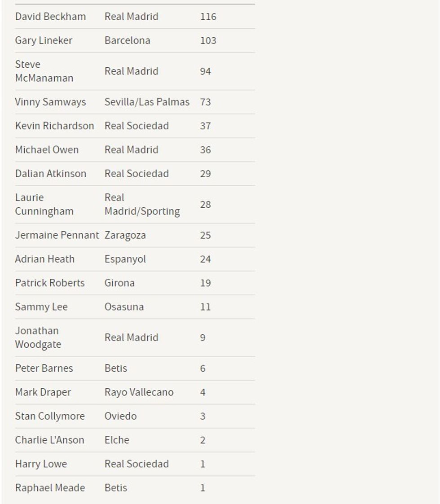The image size is (440, 504).
Task: Select the Gary Lineker row name
Action: (x=44, y=41)
